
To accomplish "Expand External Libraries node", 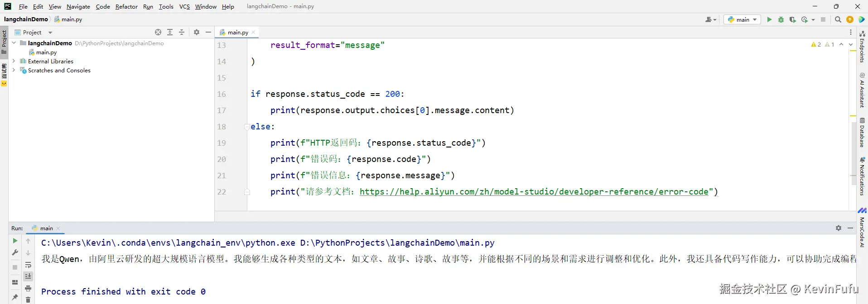I will (14, 61).
